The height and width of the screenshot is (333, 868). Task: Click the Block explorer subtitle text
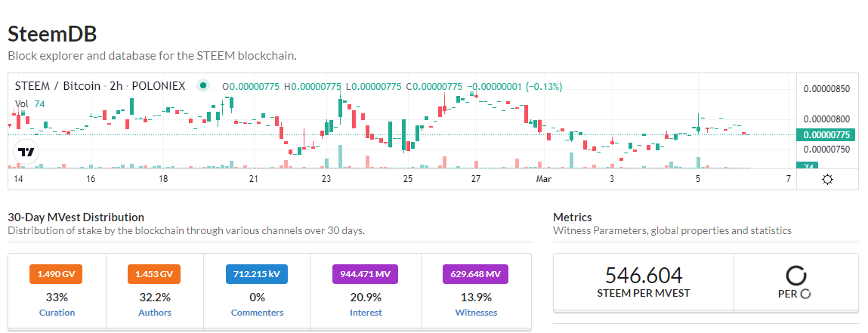click(153, 56)
